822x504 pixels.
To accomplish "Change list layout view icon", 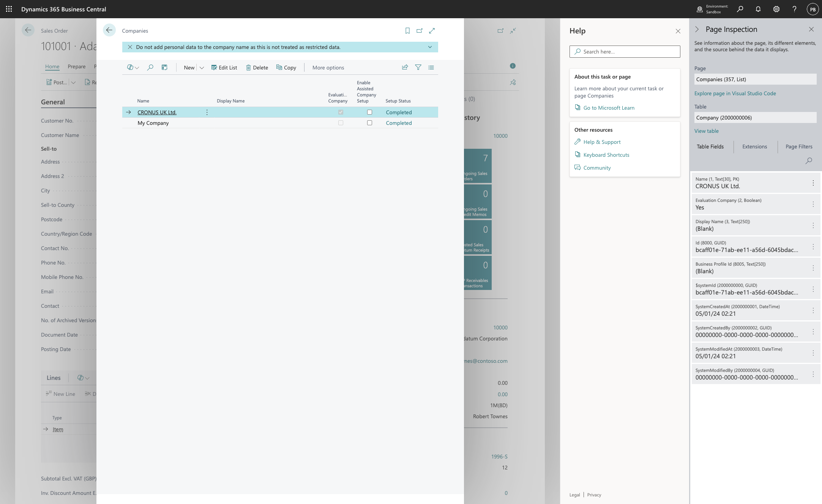I will (x=431, y=68).
